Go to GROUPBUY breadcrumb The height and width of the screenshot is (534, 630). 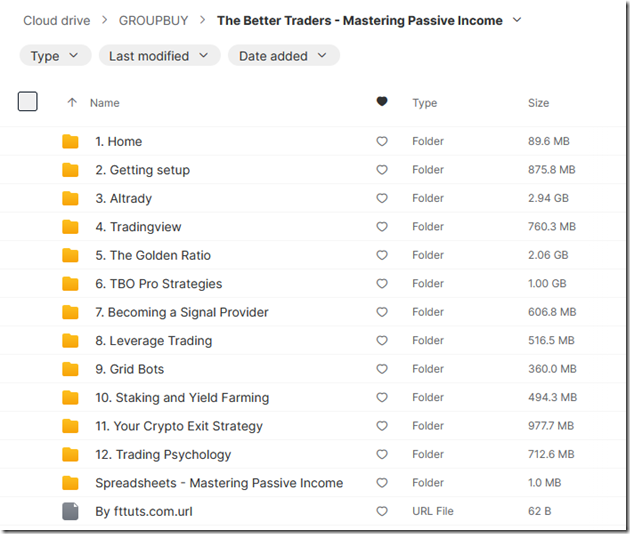tap(153, 20)
